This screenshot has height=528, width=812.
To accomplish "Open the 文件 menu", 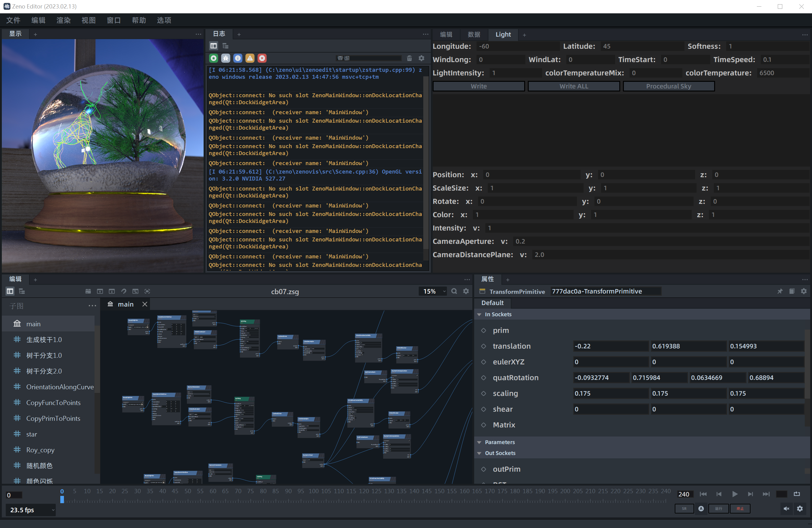I will [x=13, y=20].
